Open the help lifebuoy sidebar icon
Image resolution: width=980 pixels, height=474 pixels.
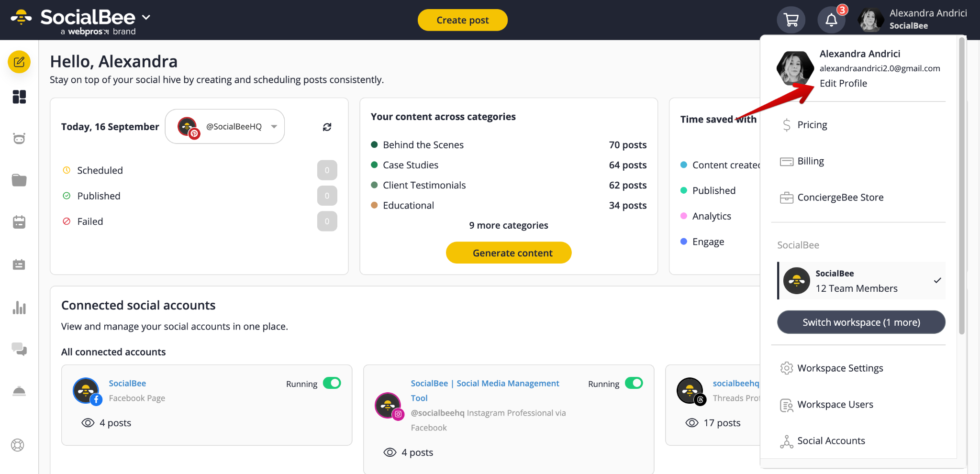pos(18,445)
